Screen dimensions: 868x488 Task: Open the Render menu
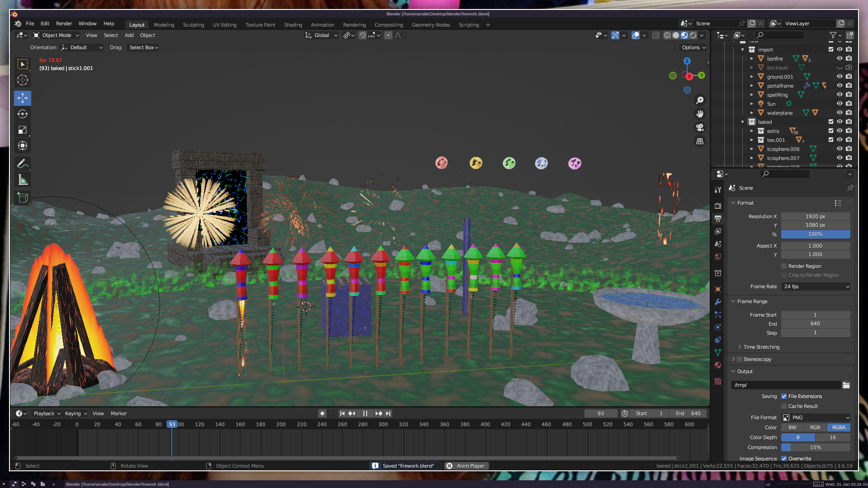[64, 23]
